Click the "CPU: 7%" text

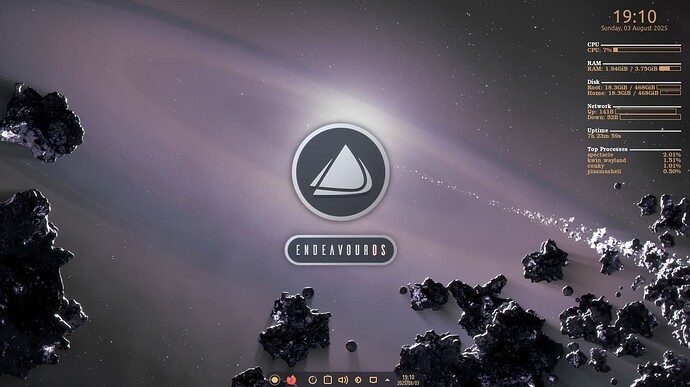point(599,50)
